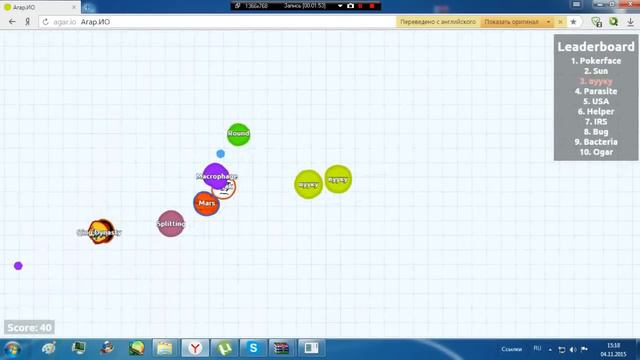Click the small blue cell below Round
This screenshot has height=360, width=640.
[220, 153]
